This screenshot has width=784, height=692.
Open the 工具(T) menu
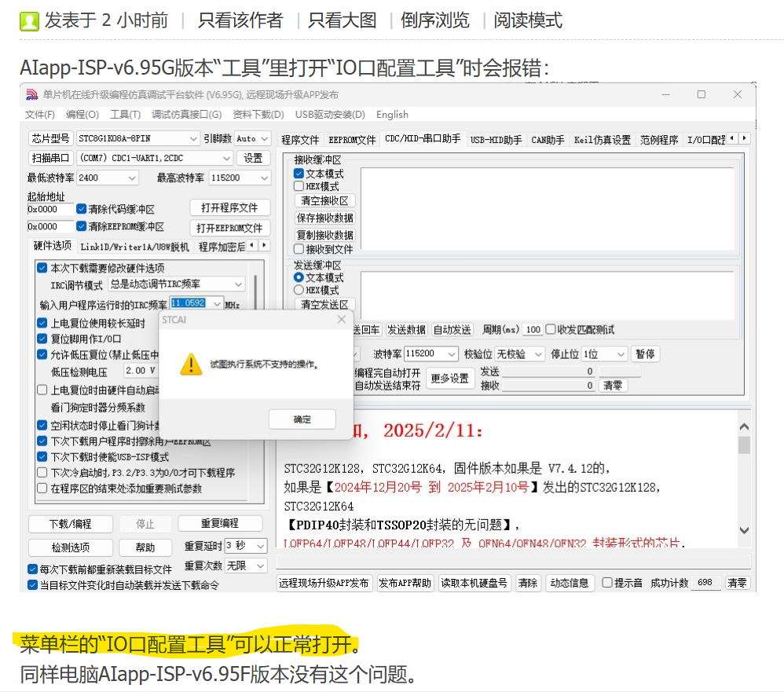click(126, 115)
